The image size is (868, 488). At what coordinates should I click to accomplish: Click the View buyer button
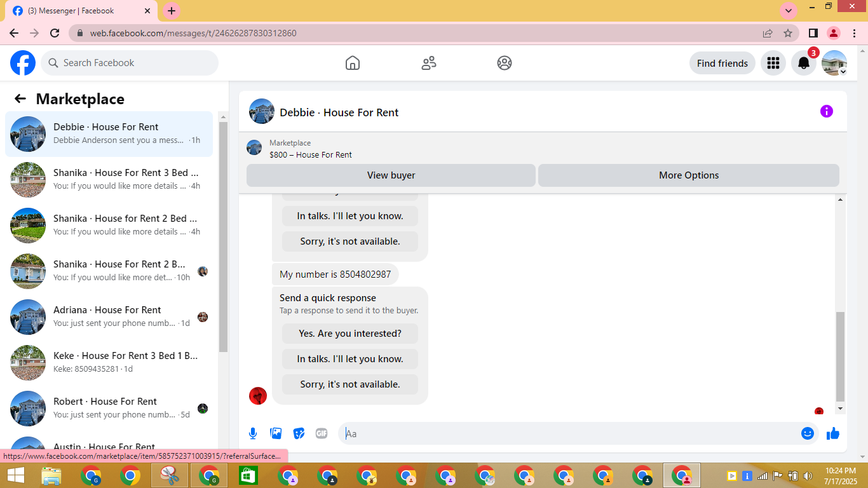[391, 175]
